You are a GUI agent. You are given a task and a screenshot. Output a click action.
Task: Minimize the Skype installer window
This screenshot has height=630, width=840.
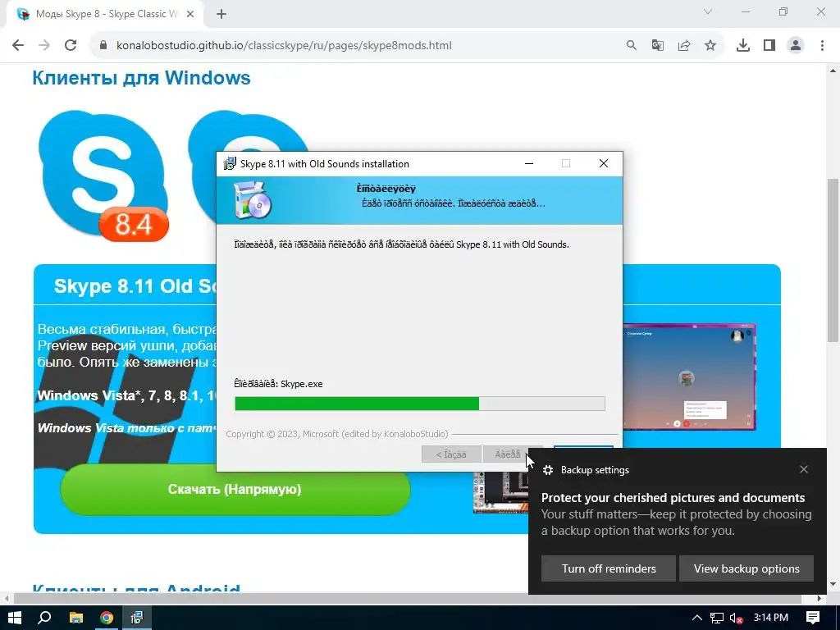tap(529, 163)
